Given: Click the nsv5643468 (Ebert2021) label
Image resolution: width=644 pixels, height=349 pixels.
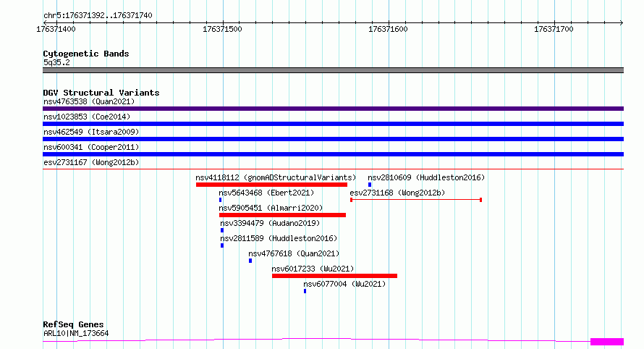Looking at the screenshot, I should 266,193.
